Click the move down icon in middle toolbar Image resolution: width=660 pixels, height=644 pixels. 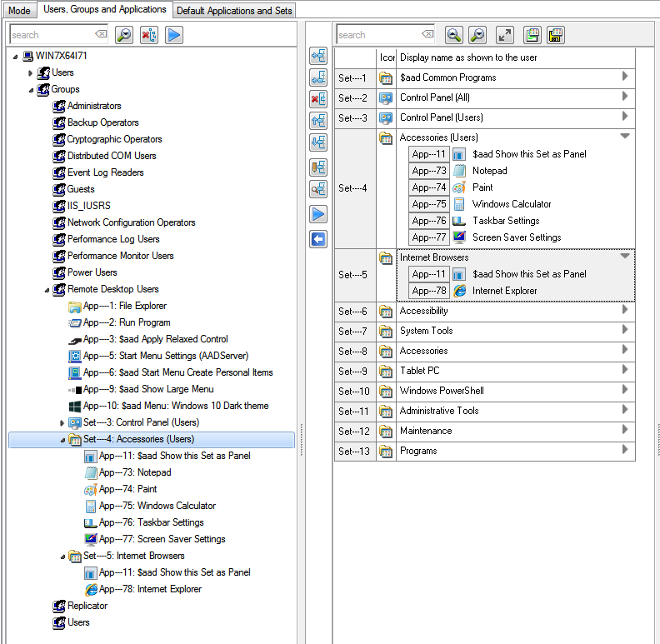pyautogui.click(x=318, y=142)
